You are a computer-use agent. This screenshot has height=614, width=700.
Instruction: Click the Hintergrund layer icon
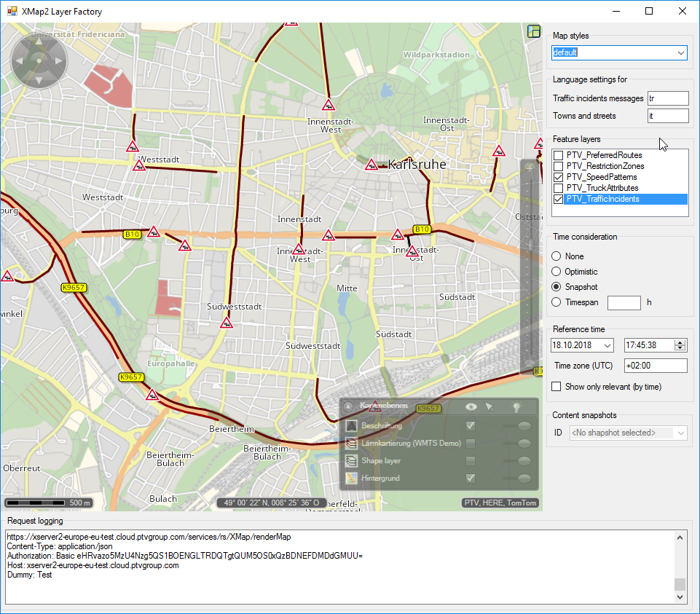point(352,478)
